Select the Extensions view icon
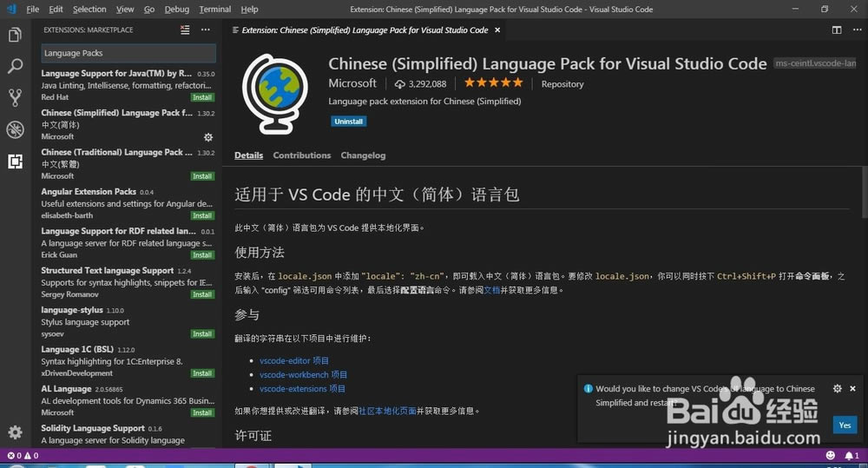The height and width of the screenshot is (468, 868). (x=15, y=161)
